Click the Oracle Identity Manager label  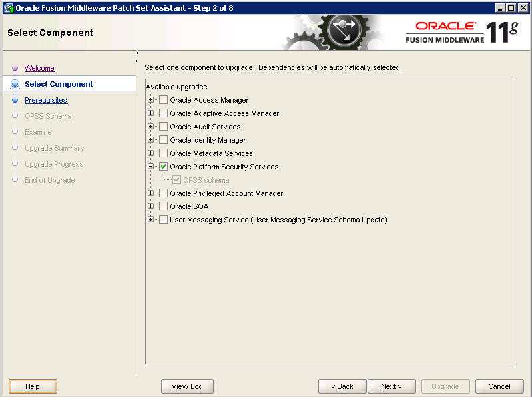[x=208, y=140]
